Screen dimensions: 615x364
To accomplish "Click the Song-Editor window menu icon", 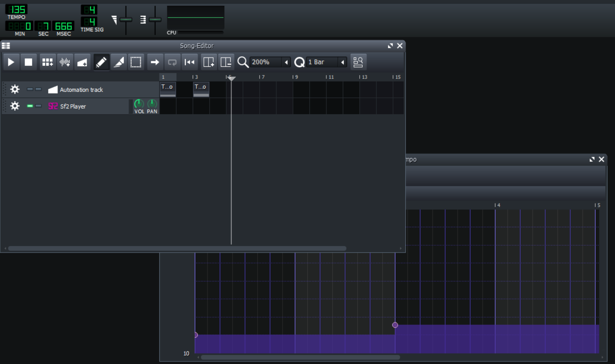I will [x=6, y=45].
